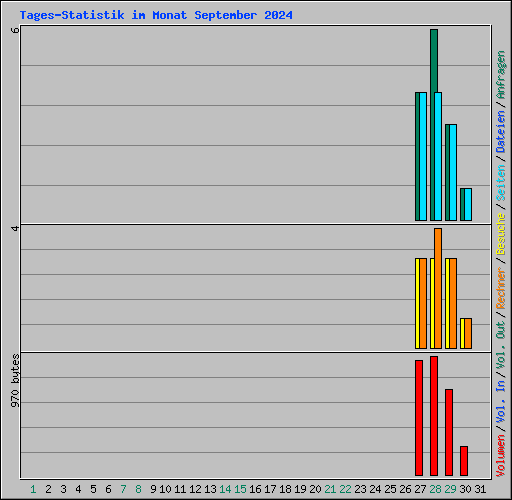Click day 28 on the x-axis
512x500 pixels.
click(x=435, y=489)
